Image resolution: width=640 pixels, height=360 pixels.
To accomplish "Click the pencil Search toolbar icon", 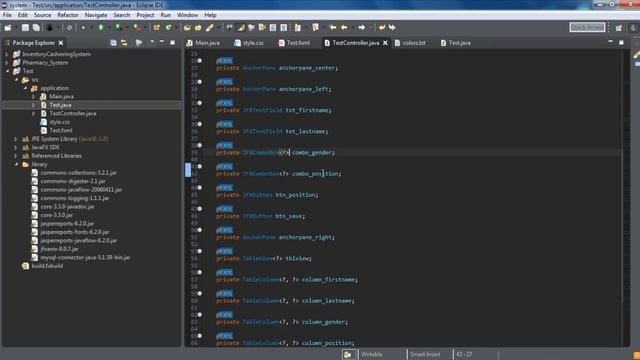I will point(209,28).
